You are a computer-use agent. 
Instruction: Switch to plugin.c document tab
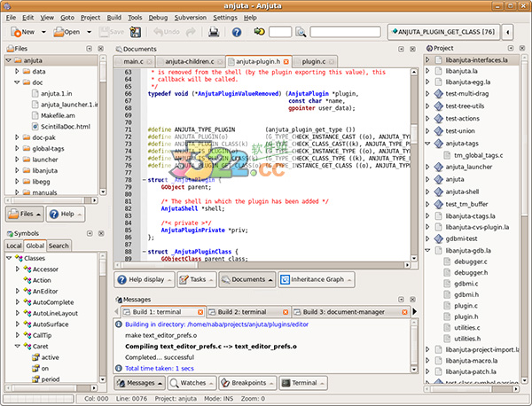click(x=315, y=62)
